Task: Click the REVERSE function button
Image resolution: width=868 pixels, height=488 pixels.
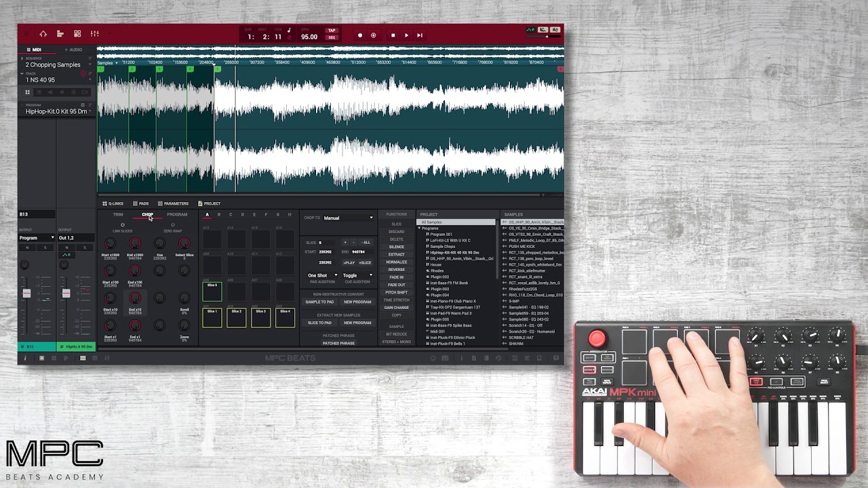Action: coord(397,270)
